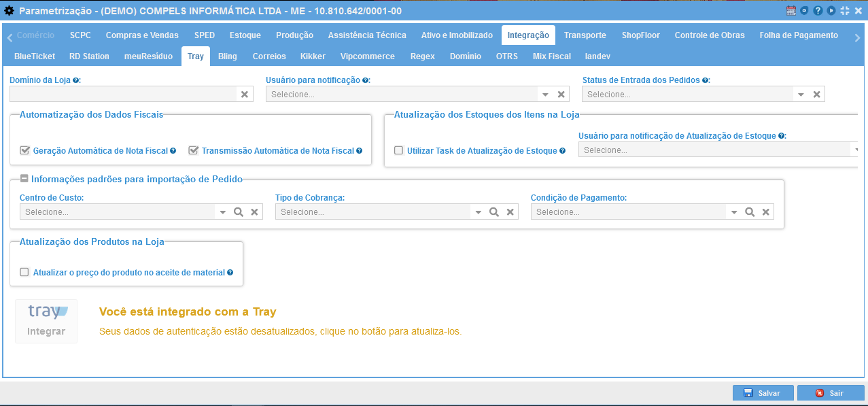Open the Correios tab
The width and height of the screenshot is (868, 406).
(269, 56)
